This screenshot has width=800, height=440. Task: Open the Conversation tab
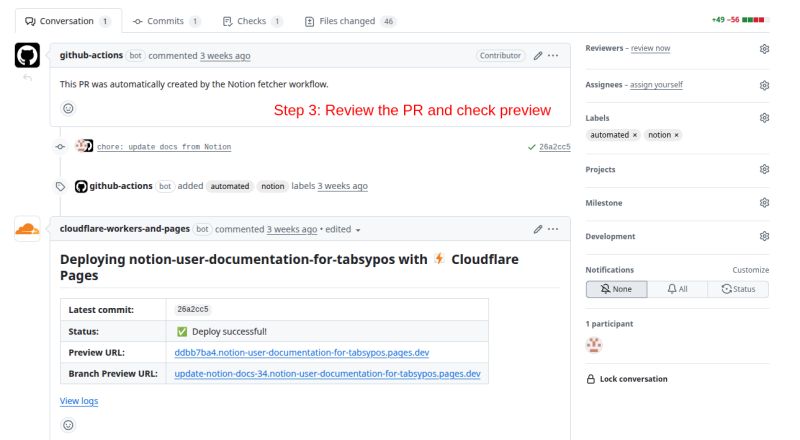pos(67,21)
